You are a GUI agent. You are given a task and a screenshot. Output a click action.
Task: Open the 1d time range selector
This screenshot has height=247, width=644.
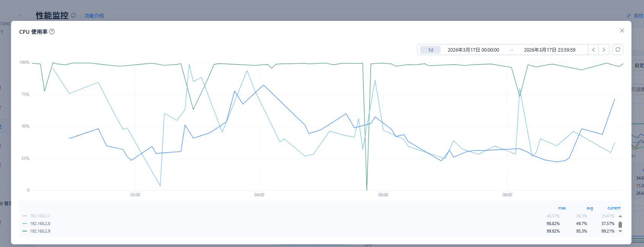(x=430, y=50)
